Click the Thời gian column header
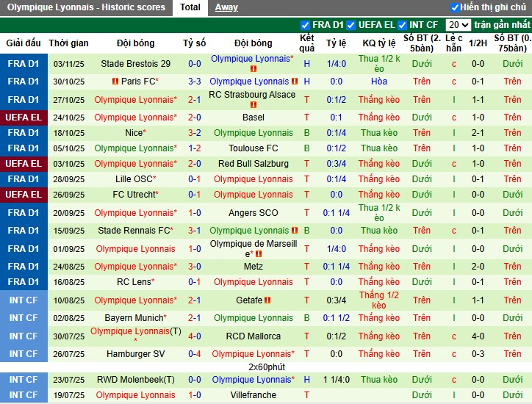Viewport: 532px width, 404px height. (68, 43)
